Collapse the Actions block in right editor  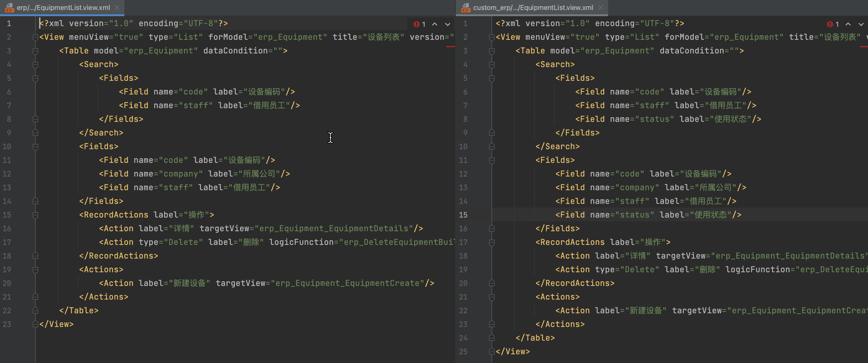(491, 297)
